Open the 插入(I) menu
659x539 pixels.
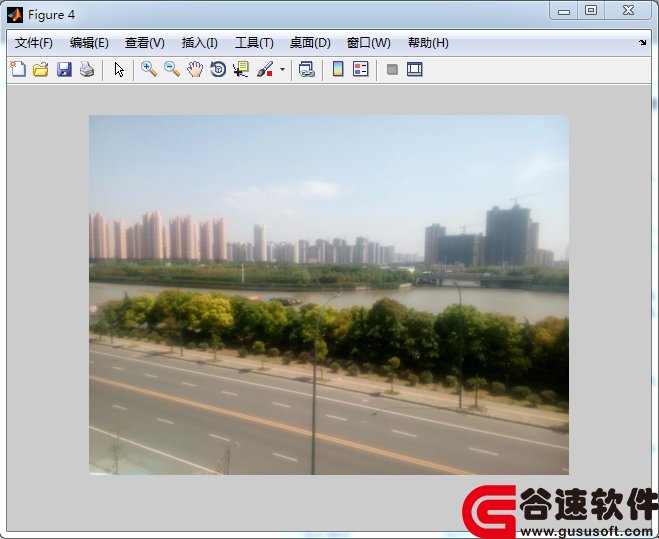pos(200,43)
